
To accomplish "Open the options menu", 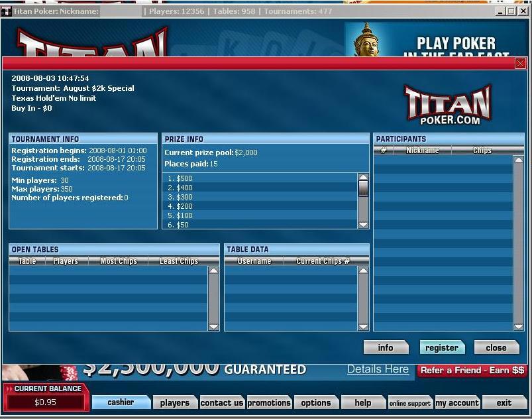I will click(x=316, y=402).
